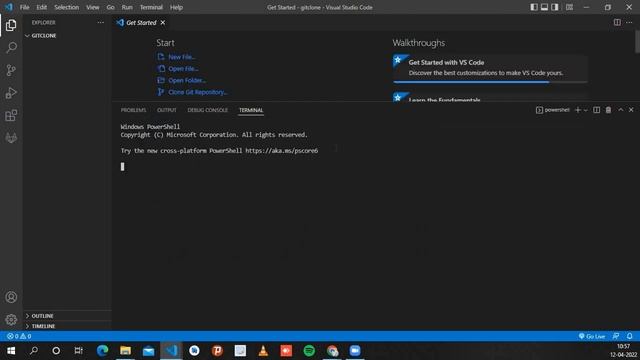
Task: Expand the Outline section
Action: (67, 316)
